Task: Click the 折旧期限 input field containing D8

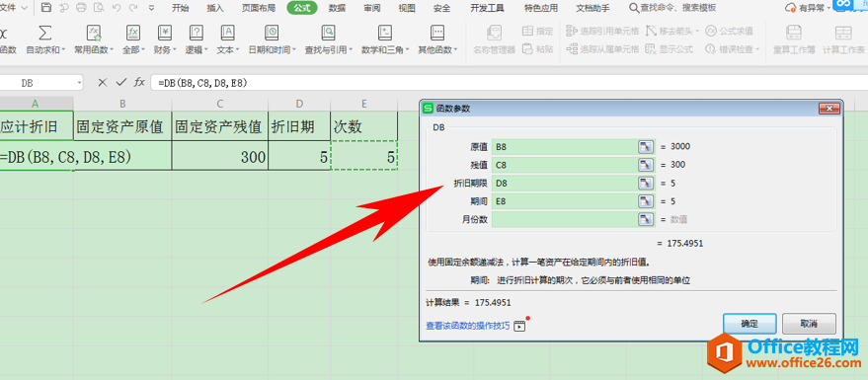Action: click(565, 183)
